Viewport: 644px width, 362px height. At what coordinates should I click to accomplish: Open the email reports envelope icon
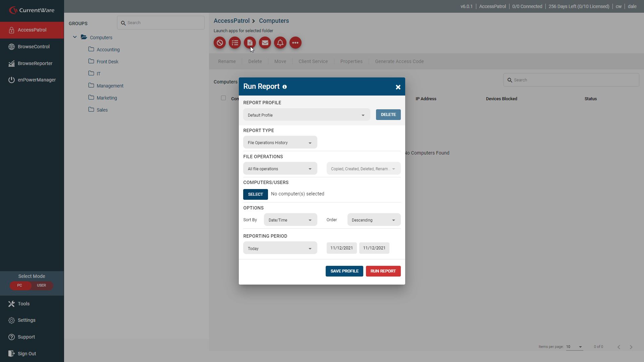265,43
